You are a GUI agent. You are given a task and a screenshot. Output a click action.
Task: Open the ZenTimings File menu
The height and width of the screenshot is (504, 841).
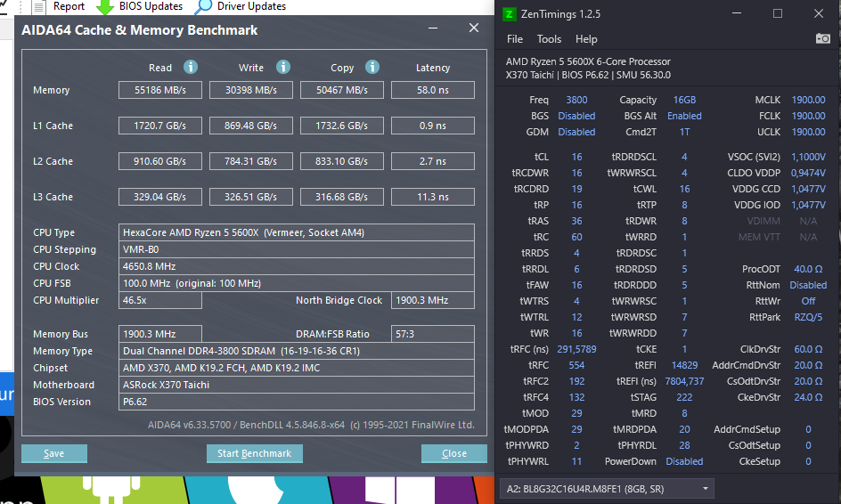click(x=514, y=39)
